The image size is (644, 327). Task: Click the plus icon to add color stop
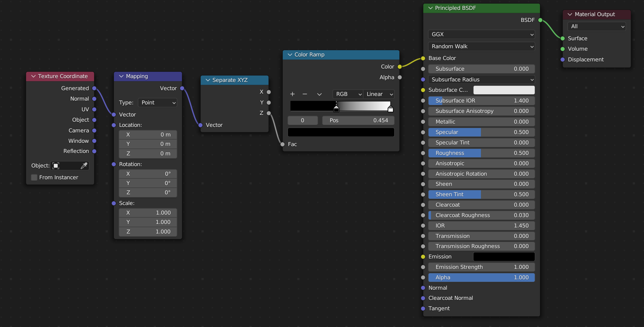[x=292, y=94]
